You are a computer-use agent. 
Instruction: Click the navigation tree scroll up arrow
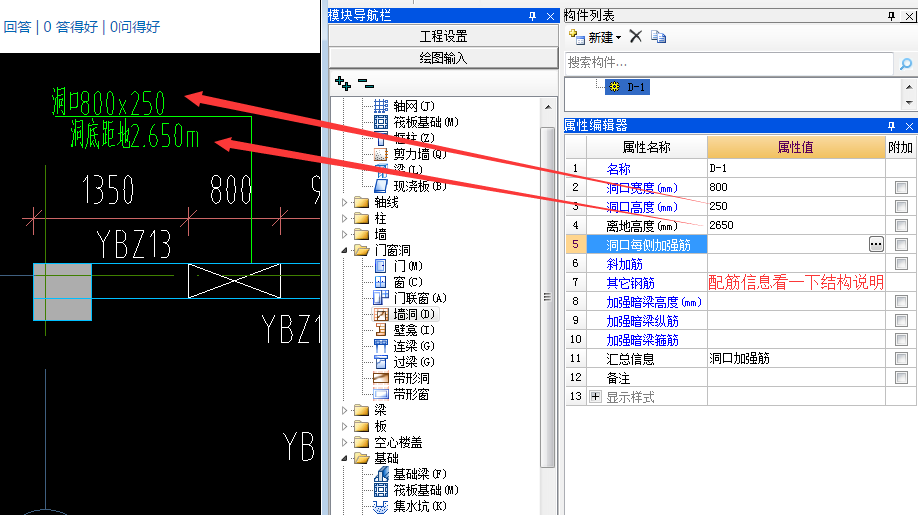(547, 107)
